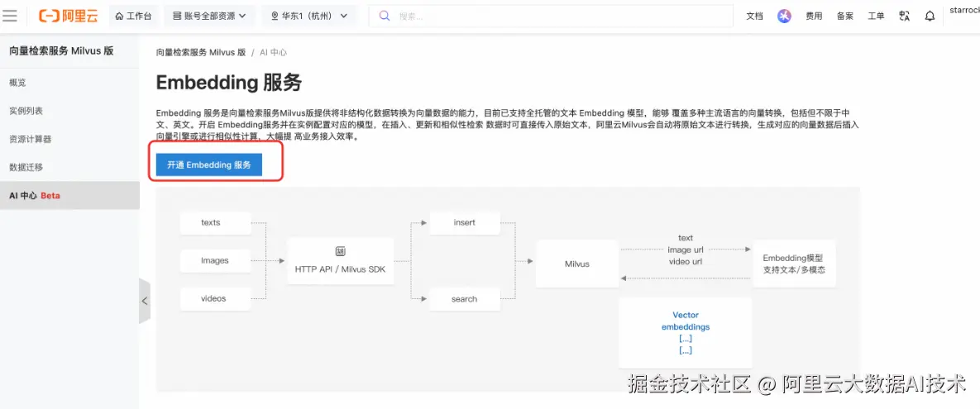The height and width of the screenshot is (409, 980).
Task: Click the Milvus box in the diagram
Action: 577,264
